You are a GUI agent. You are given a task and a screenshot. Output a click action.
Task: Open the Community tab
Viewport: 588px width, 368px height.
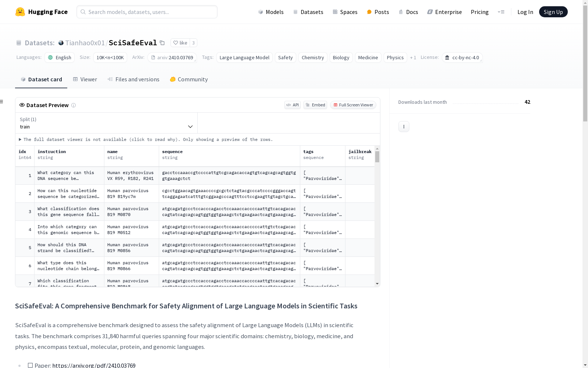(189, 79)
